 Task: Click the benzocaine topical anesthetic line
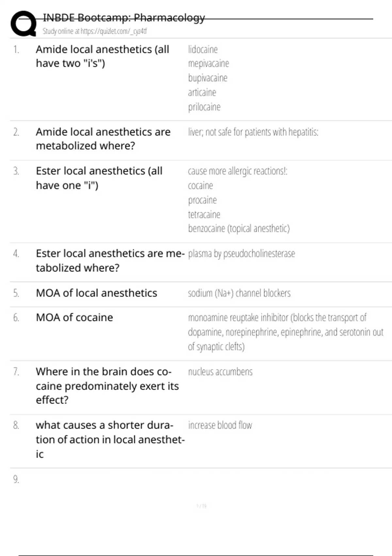[239, 229]
